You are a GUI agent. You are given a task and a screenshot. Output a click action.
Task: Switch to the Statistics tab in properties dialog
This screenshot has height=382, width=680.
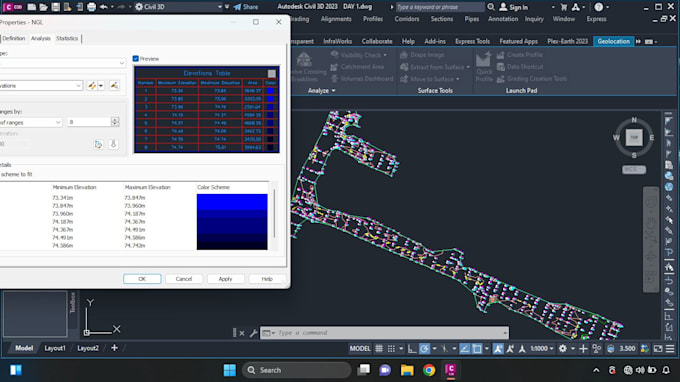point(67,39)
